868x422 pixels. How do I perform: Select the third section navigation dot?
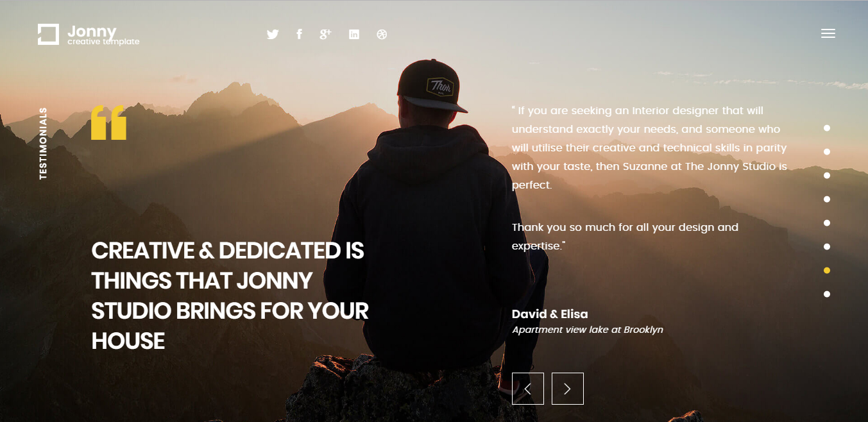pos(827,176)
